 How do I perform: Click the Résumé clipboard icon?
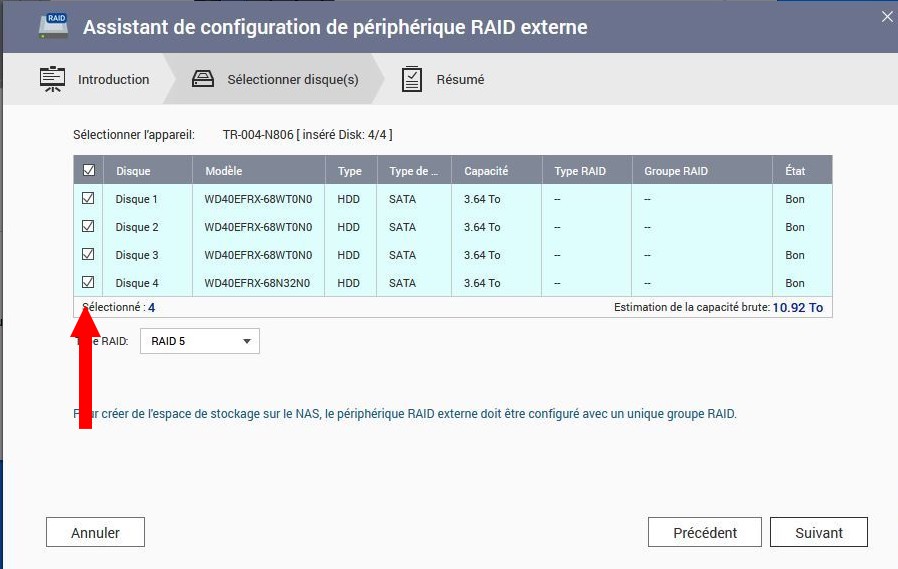click(412, 80)
